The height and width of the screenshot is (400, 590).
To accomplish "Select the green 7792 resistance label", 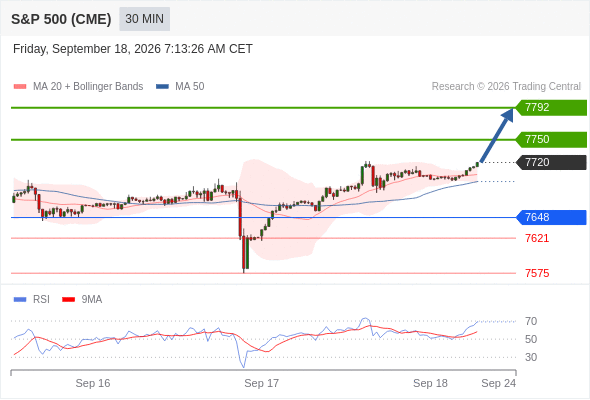I will tap(551, 108).
